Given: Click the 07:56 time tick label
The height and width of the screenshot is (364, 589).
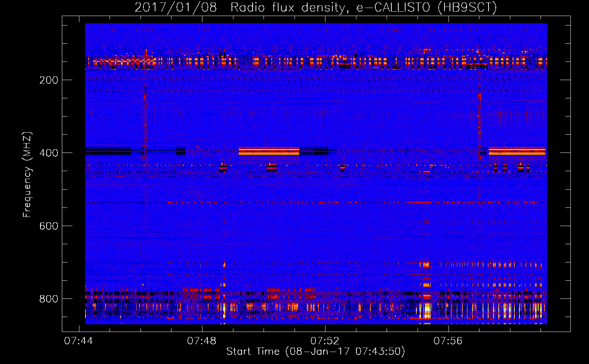Looking at the screenshot, I should pyautogui.click(x=448, y=341).
